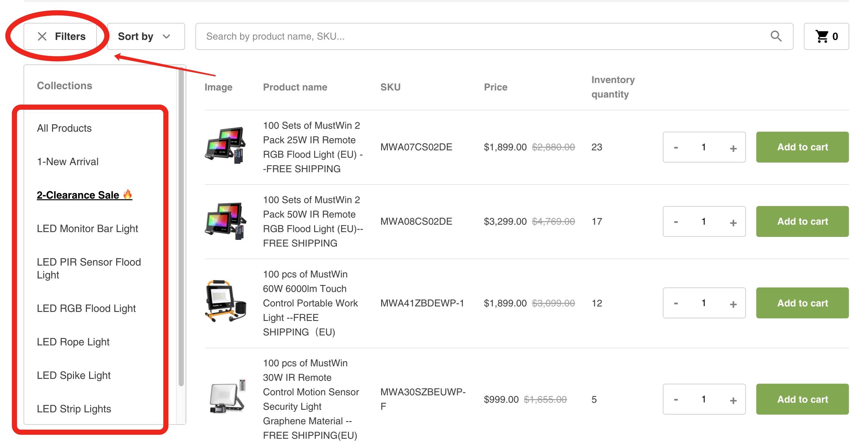The height and width of the screenshot is (441, 868).
Task: Increase quantity for the Portable Work Light
Action: tap(733, 304)
